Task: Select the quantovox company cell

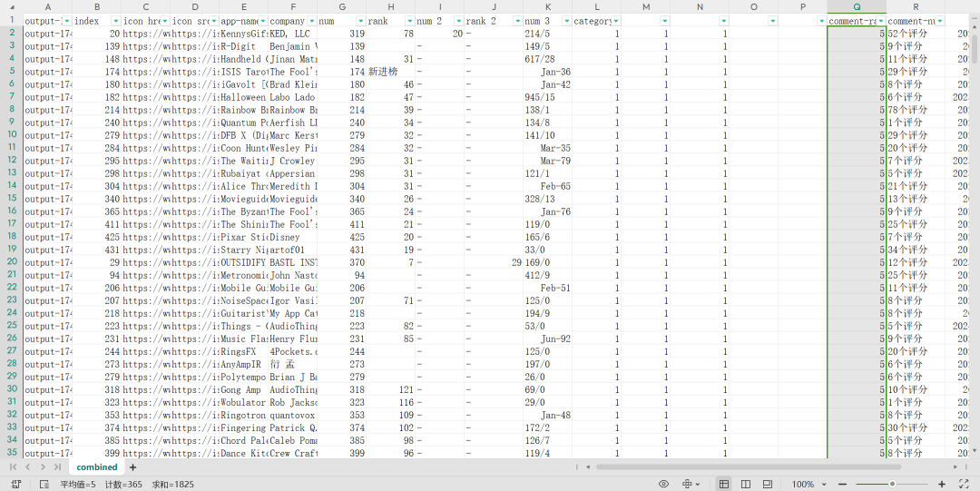Action: (292, 416)
